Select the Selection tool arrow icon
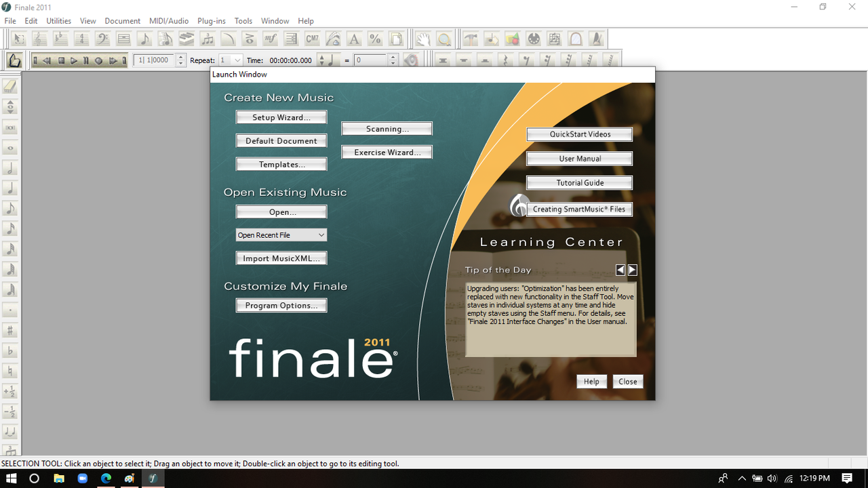 pyautogui.click(x=18, y=39)
